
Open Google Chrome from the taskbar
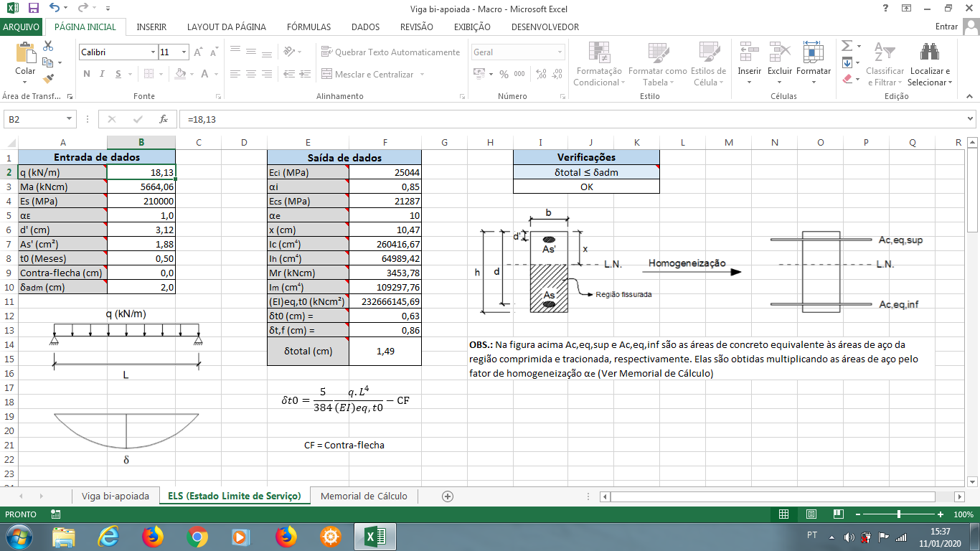[197, 536]
